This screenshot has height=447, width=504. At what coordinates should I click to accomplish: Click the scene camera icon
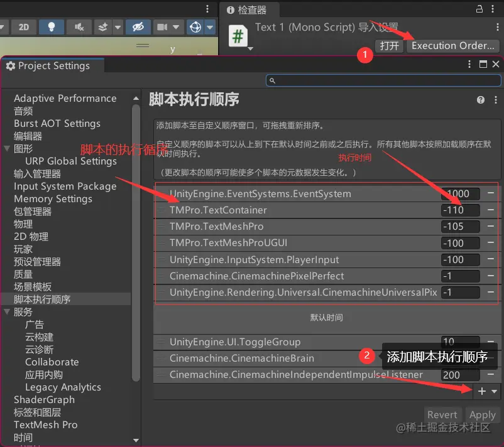[x=162, y=27]
